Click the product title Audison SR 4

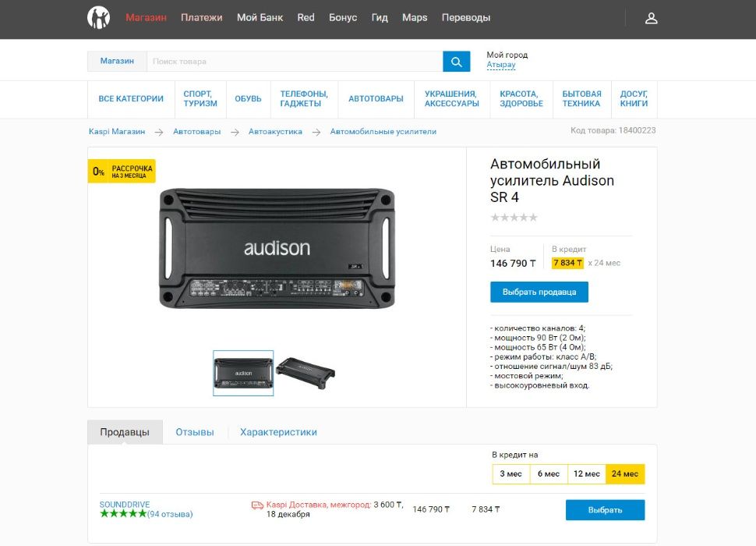point(552,180)
